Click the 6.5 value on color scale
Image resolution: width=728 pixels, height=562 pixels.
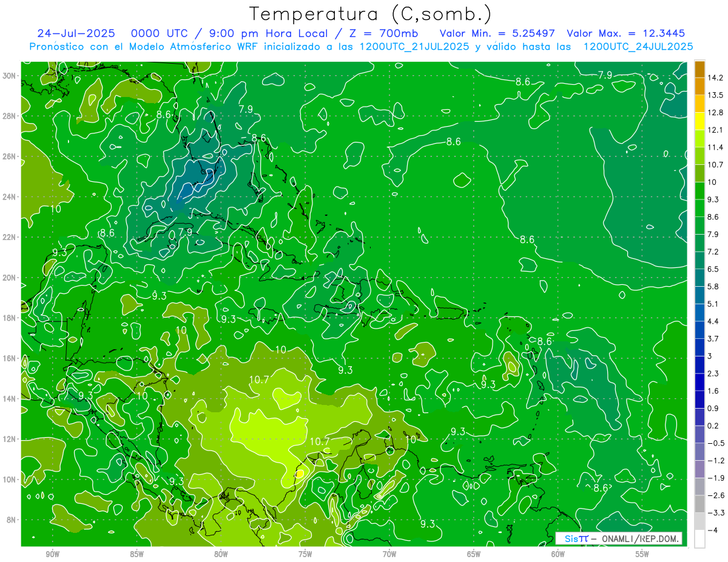click(713, 269)
